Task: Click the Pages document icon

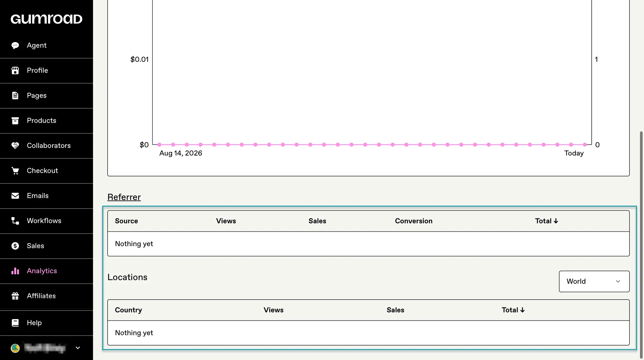Action: click(15, 96)
